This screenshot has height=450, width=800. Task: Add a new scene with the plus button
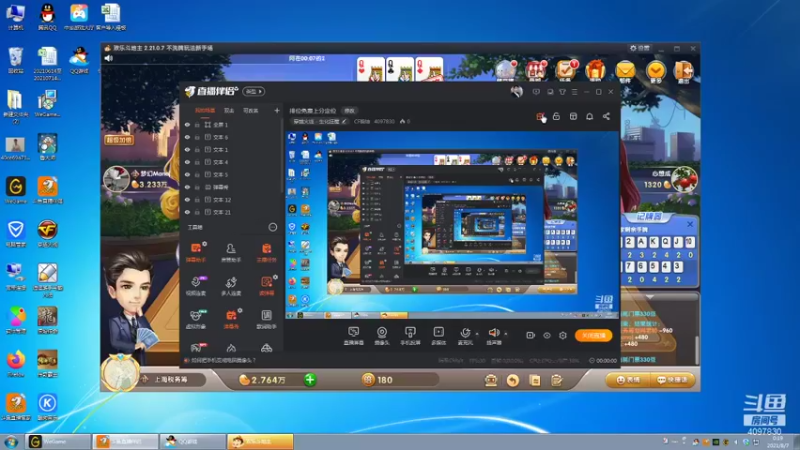tap(277, 110)
